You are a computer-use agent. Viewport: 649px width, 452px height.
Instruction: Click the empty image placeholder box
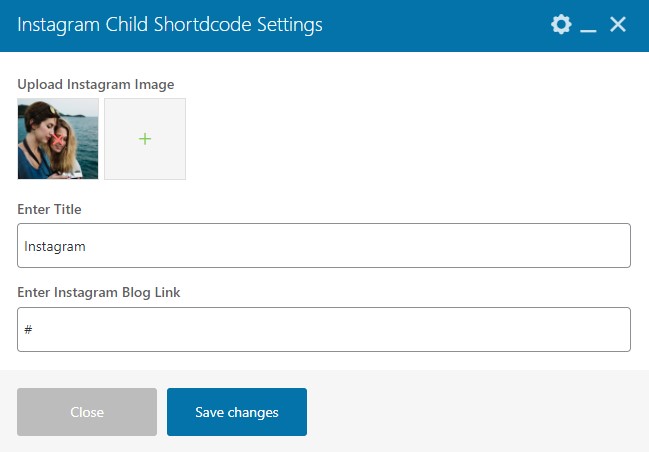(145, 139)
